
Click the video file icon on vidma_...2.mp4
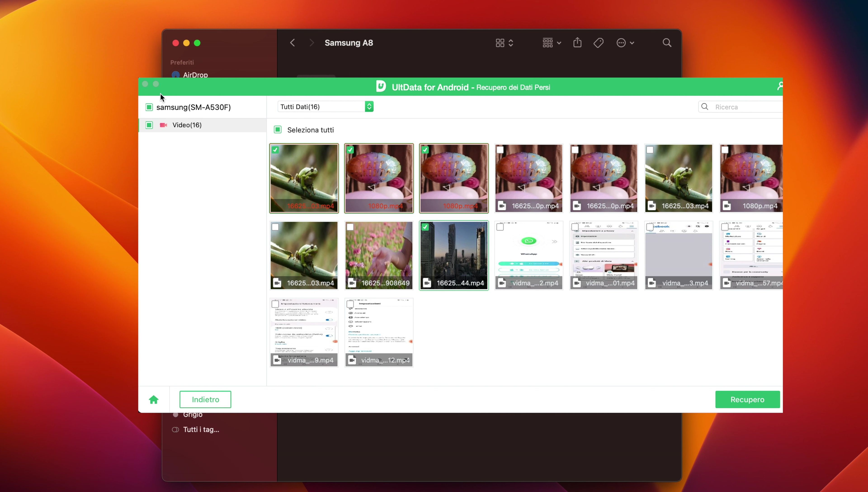tap(502, 283)
